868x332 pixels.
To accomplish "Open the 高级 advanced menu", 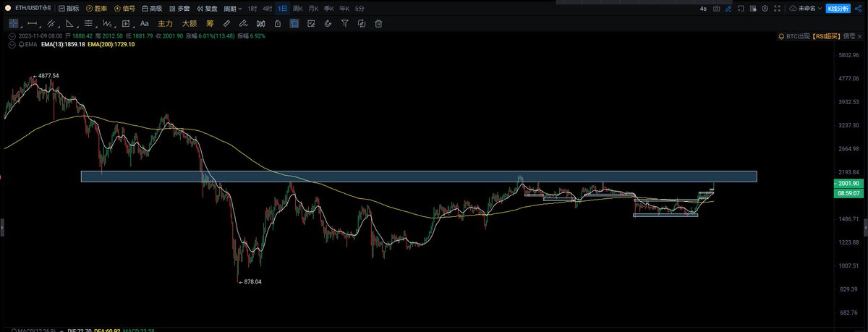I will [x=152, y=8].
